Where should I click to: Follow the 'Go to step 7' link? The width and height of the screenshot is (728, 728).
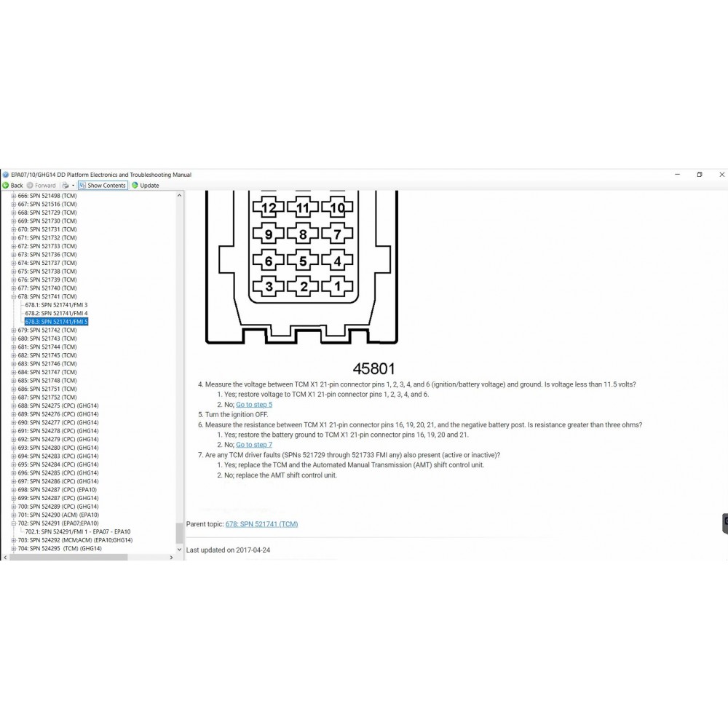click(254, 444)
